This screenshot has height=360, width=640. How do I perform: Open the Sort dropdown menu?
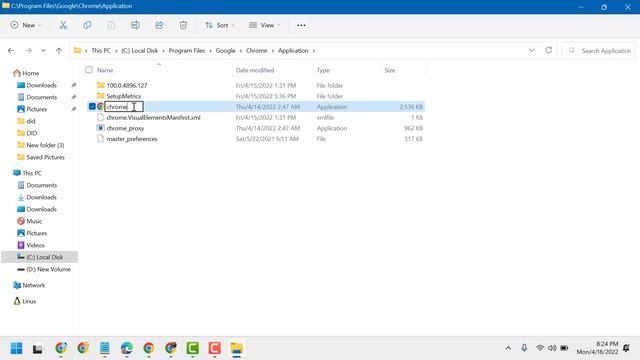point(220,25)
